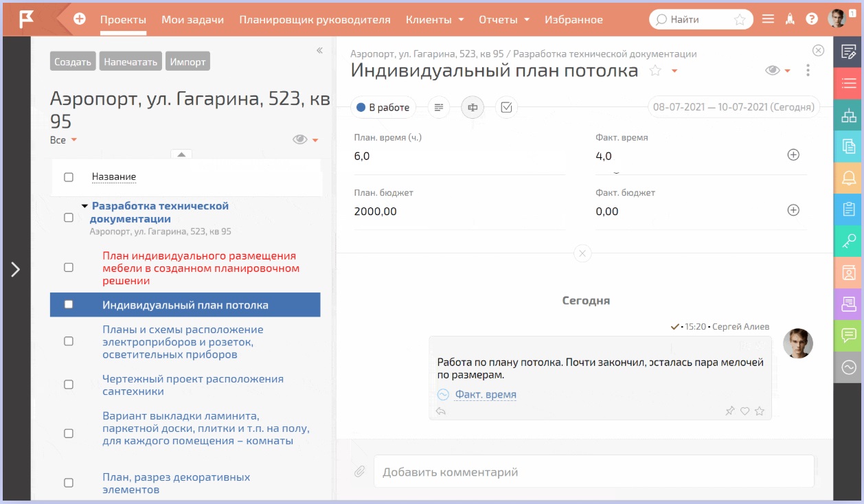
Task: Click the Импорт button
Action: pos(187,62)
